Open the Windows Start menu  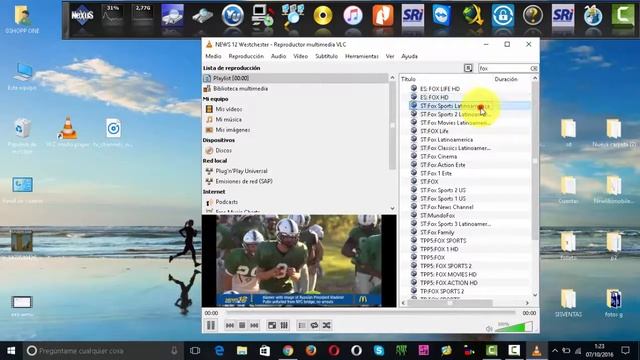point(11,351)
